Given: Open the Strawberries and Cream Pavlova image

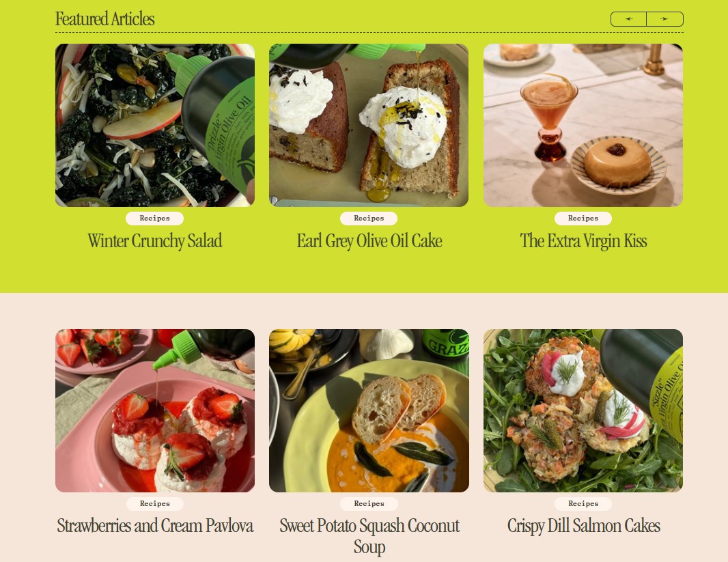Looking at the screenshot, I should (x=155, y=410).
